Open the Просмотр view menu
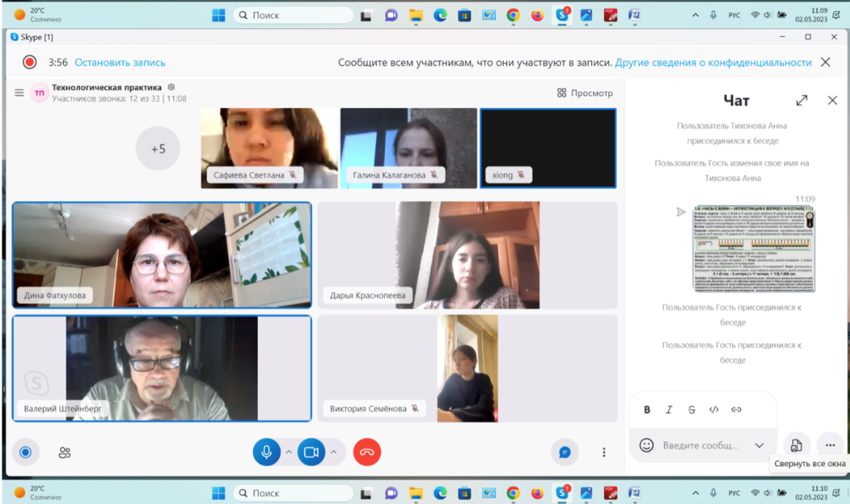850x504 pixels. click(585, 92)
